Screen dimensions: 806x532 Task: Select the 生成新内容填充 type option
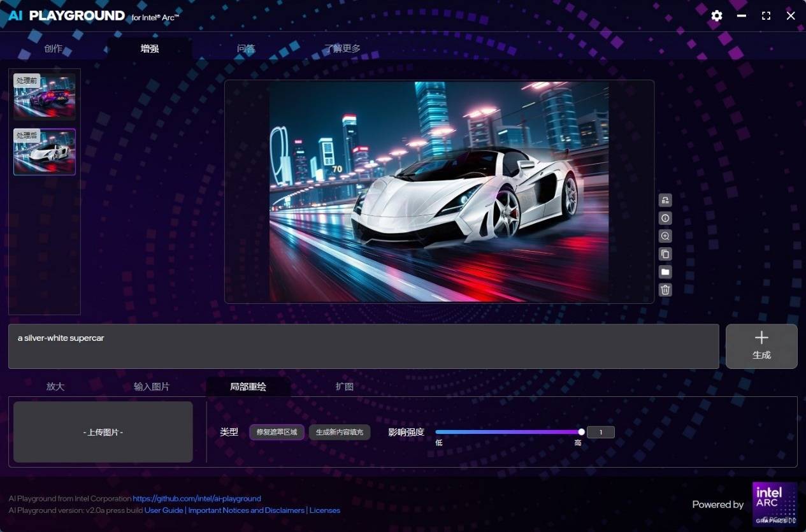coord(340,432)
